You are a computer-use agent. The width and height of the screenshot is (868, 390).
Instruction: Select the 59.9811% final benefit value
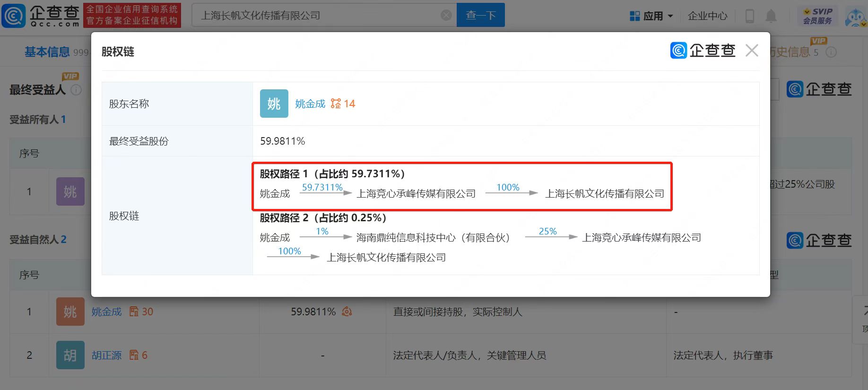coord(282,141)
